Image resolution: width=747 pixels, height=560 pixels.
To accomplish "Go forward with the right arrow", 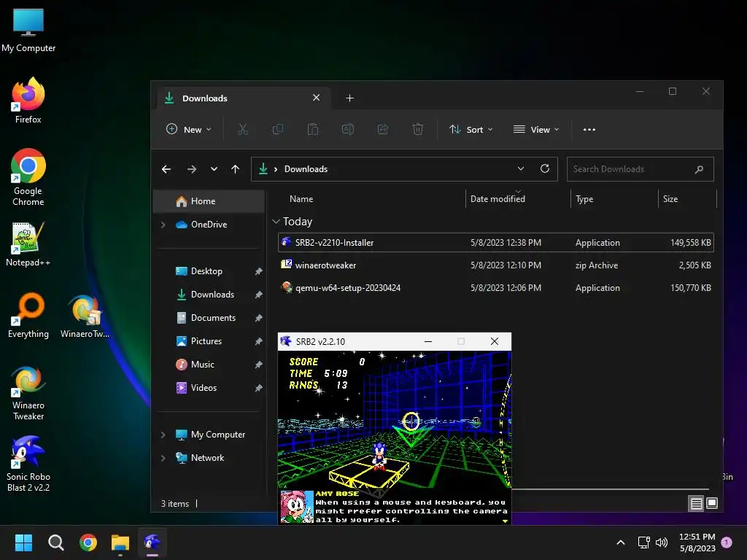I will [x=192, y=169].
